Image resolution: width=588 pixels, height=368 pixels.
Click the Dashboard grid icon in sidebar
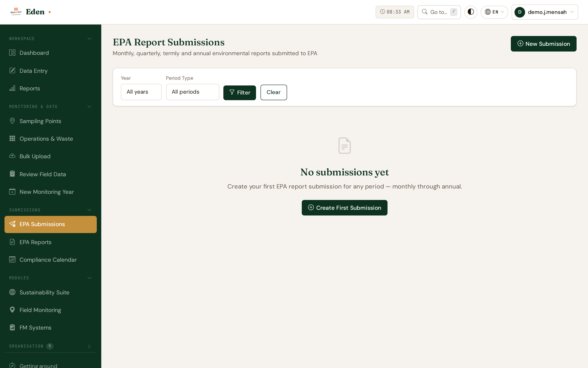(x=12, y=53)
